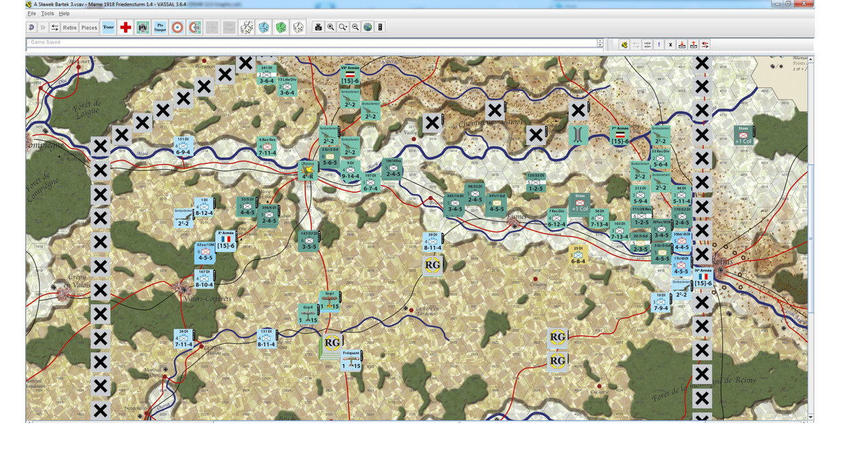The height and width of the screenshot is (470, 868).
Task: Select the bridge marker counter
Action: [x=578, y=135]
